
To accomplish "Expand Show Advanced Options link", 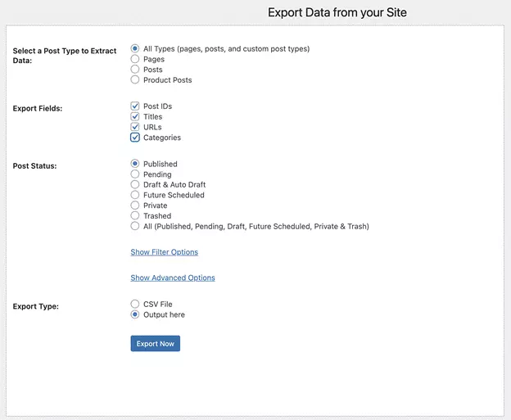I will pyautogui.click(x=173, y=278).
